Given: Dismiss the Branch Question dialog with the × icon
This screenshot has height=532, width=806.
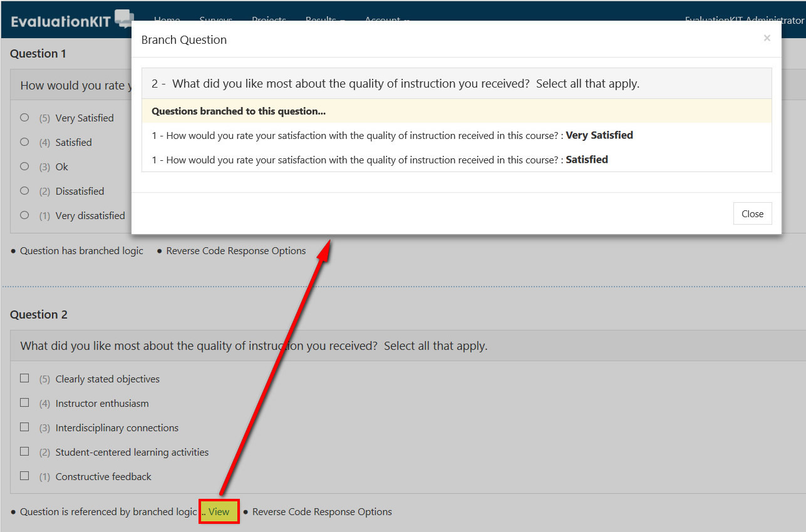Looking at the screenshot, I should 767,38.
